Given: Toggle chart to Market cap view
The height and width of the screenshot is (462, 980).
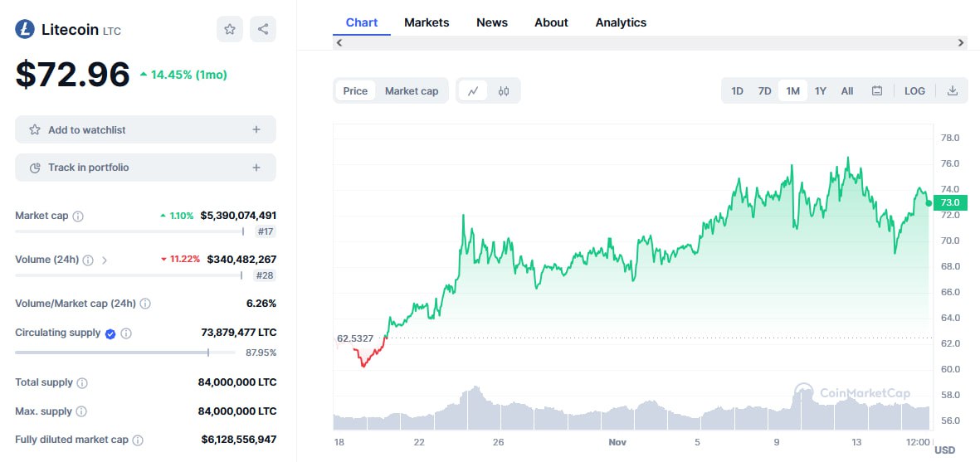Looking at the screenshot, I should pos(412,91).
